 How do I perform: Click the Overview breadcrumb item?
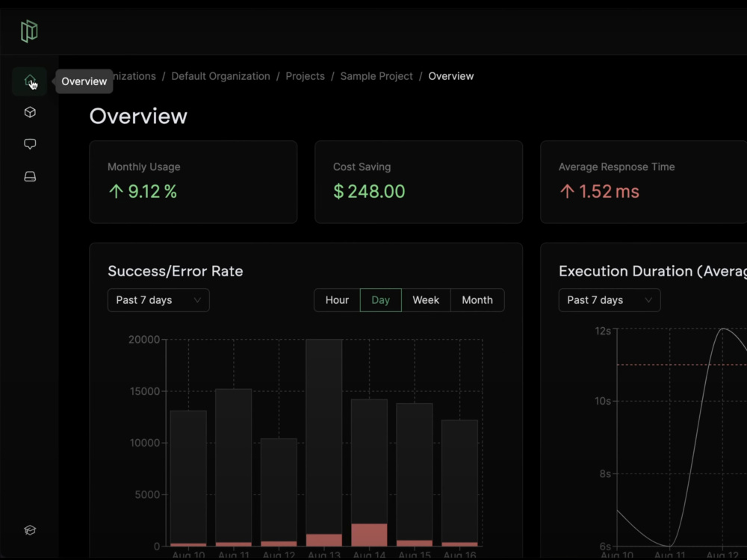(x=450, y=76)
